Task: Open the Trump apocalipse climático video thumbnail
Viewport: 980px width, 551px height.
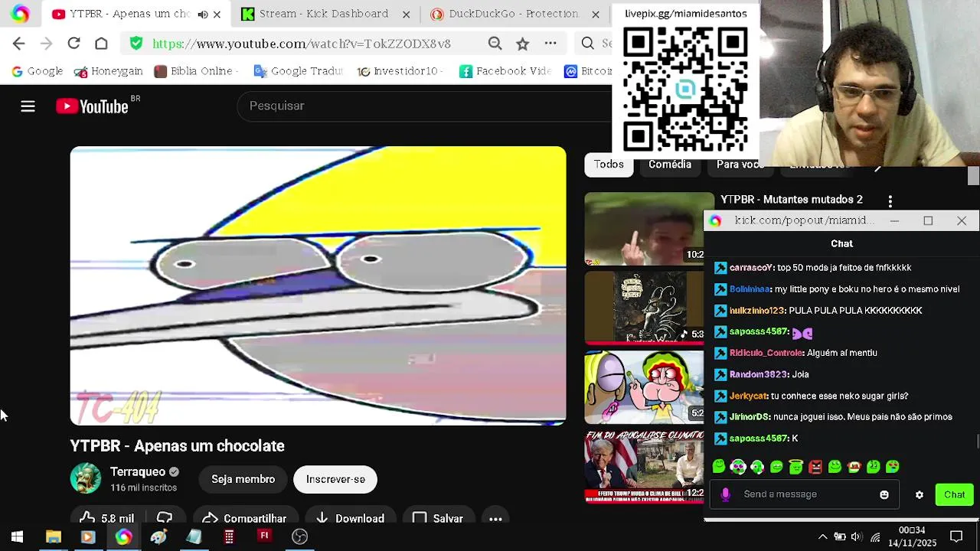Action: click(644, 467)
